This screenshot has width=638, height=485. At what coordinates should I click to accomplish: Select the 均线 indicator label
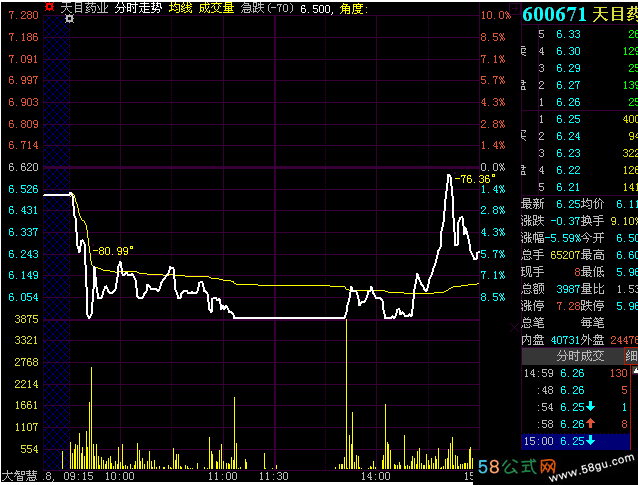point(181,8)
